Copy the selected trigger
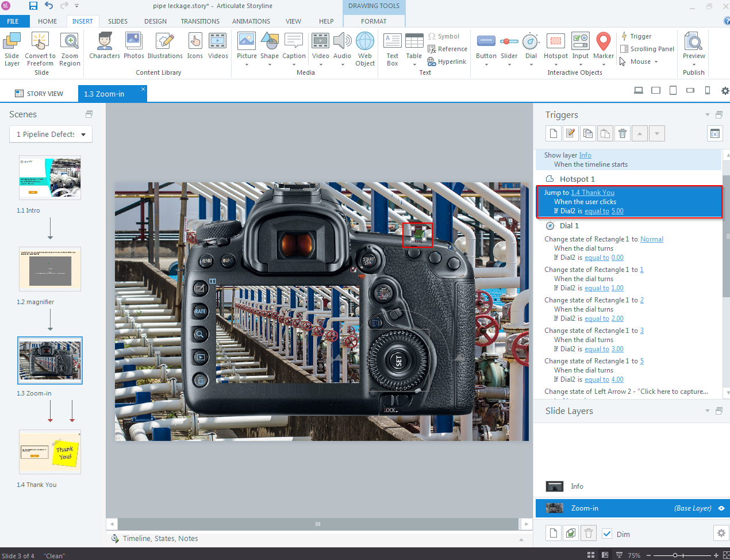The width and height of the screenshot is (730, 560). (x=587, y=133)
